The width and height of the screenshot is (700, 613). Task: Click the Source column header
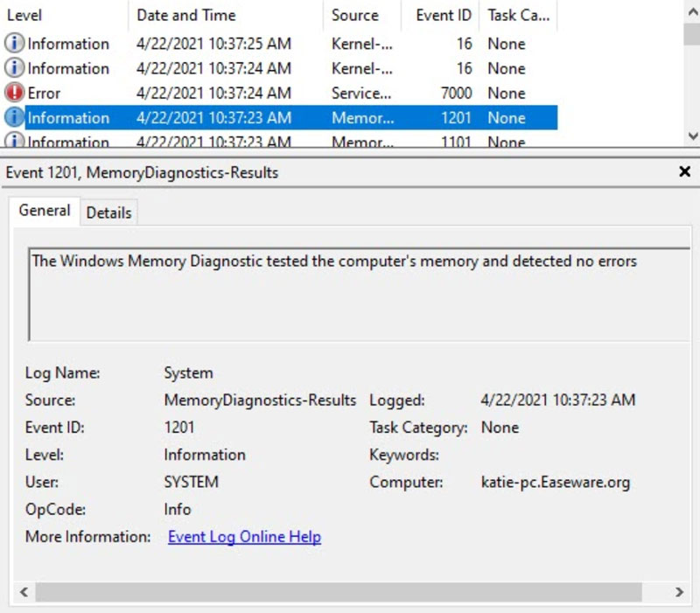(x=354, y=16)
